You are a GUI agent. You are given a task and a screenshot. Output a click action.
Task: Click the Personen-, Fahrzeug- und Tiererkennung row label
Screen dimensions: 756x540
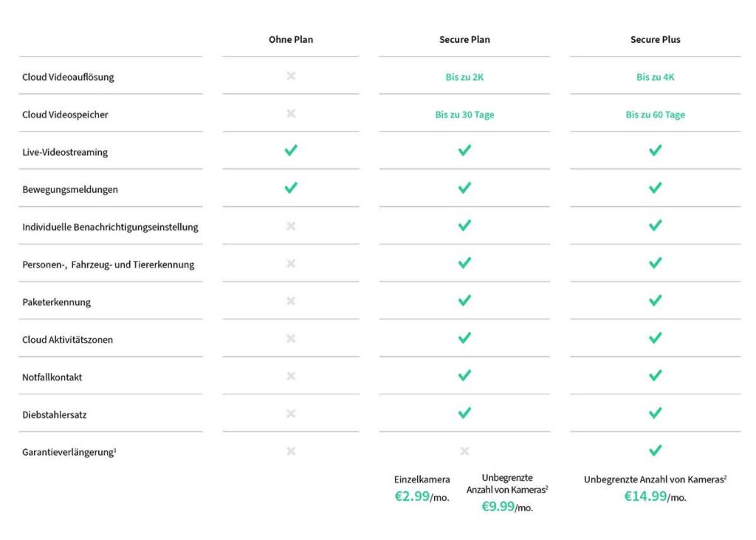point(109,264)
